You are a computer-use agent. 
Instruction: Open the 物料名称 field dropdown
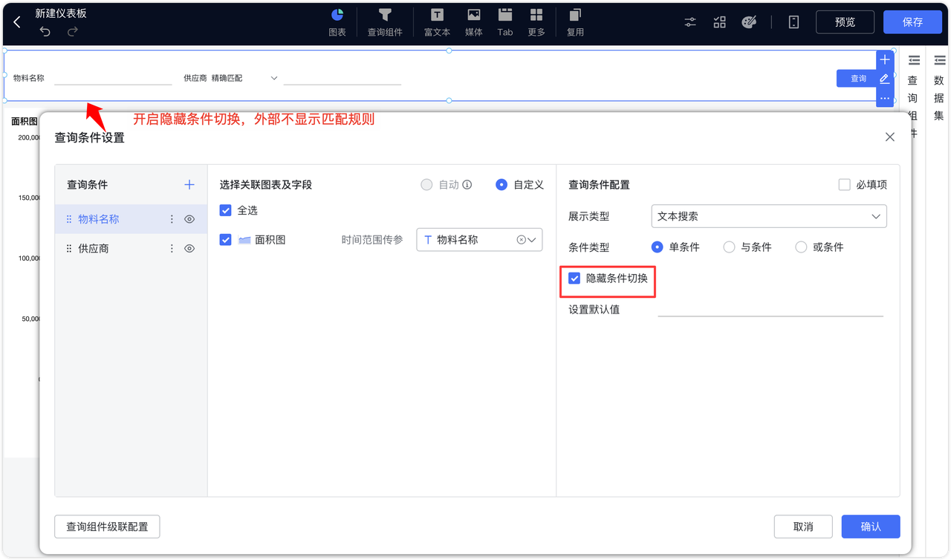[479, 240]
